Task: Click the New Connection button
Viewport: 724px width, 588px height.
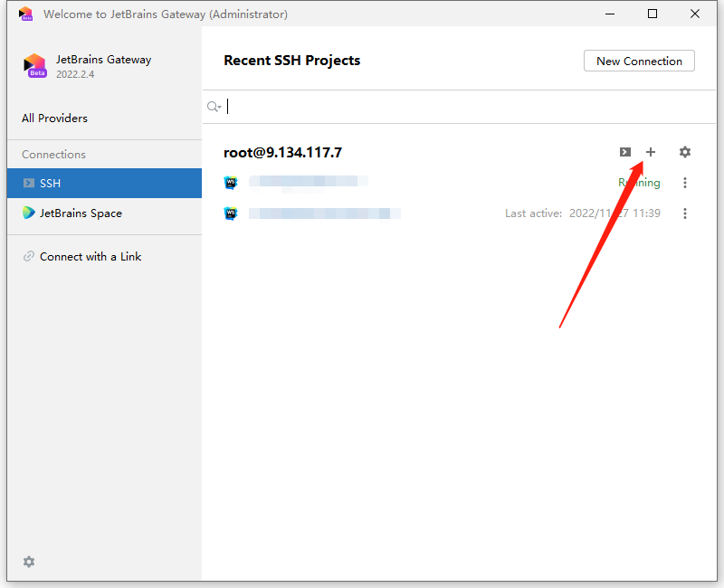Action: [x=639, y=61]
